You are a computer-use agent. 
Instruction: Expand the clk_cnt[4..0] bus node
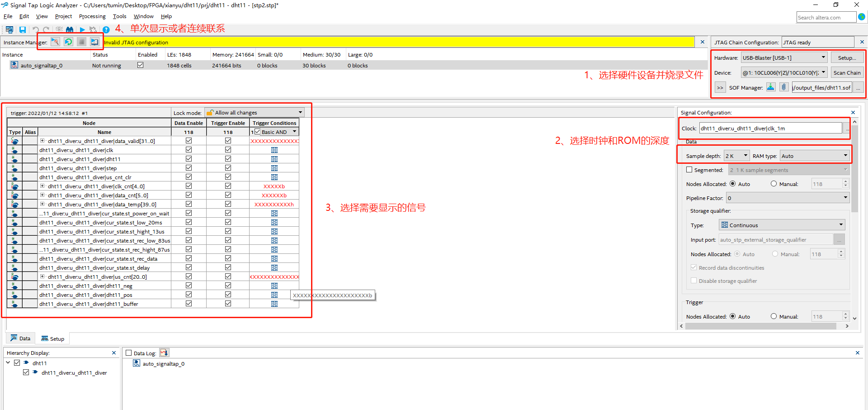[x=42, y=186]
